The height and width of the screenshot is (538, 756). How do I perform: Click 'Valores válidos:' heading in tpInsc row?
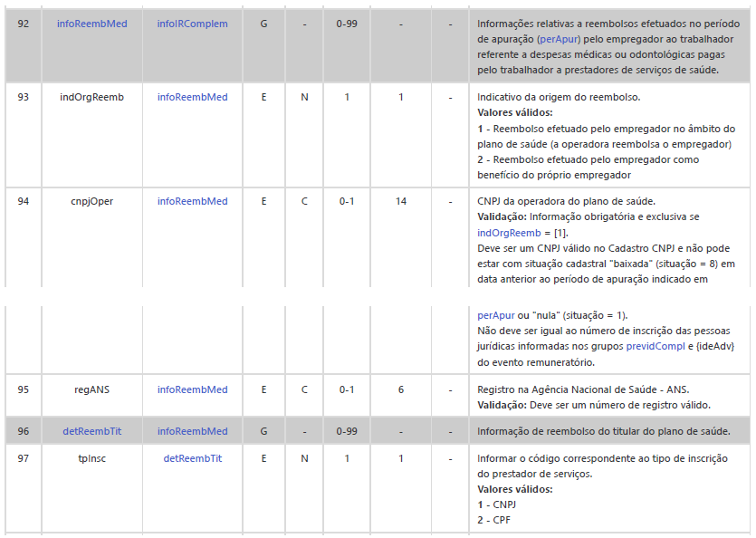tap(515, 489)
